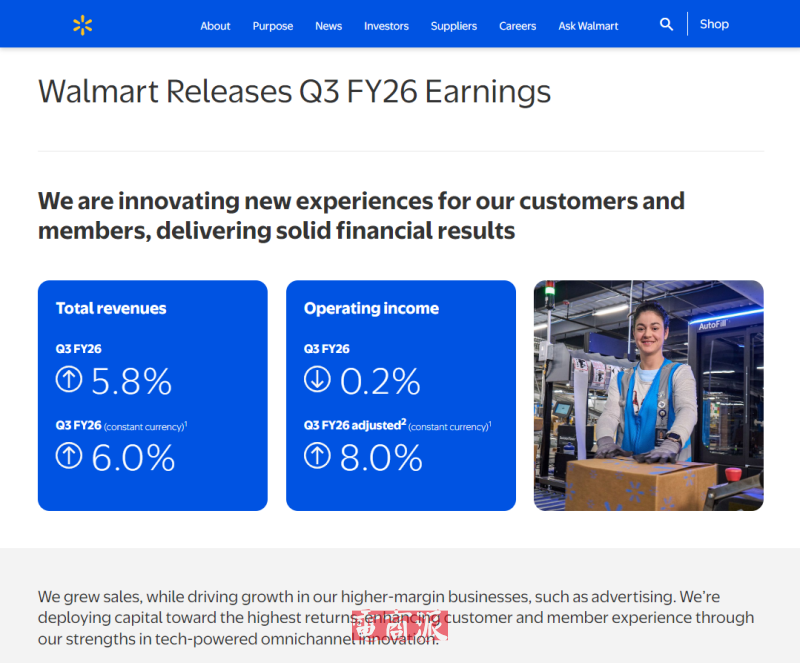The image size is (800, 663).
Task: Click the Walmart spark logo
Action: pyautogui.click(x=83, y=25)
